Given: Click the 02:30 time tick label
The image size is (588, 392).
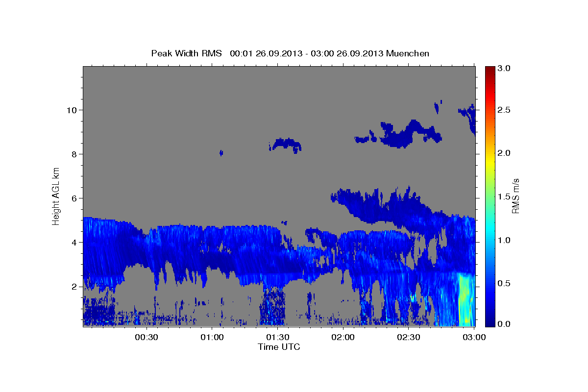Looking at the screenshot, I should click(x=409, y=337).
